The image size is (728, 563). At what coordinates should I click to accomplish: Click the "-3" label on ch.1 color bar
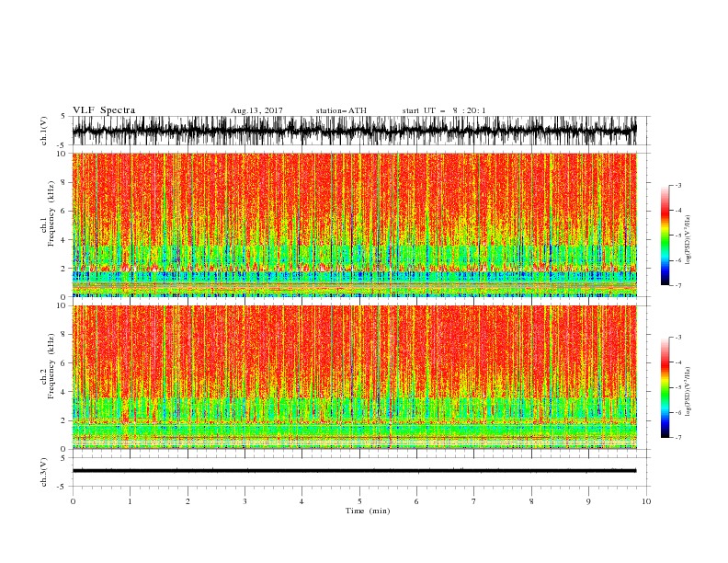click(x=677, y=185)
